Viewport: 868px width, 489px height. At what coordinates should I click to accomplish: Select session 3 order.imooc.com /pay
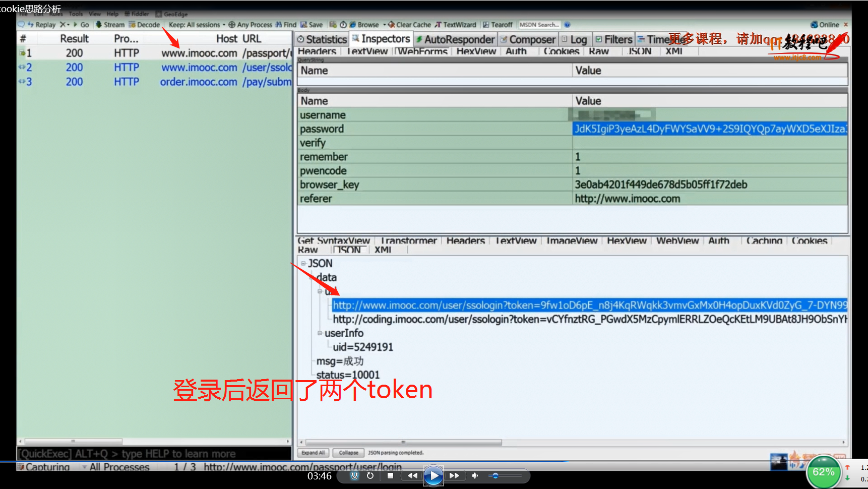(155, 82)
